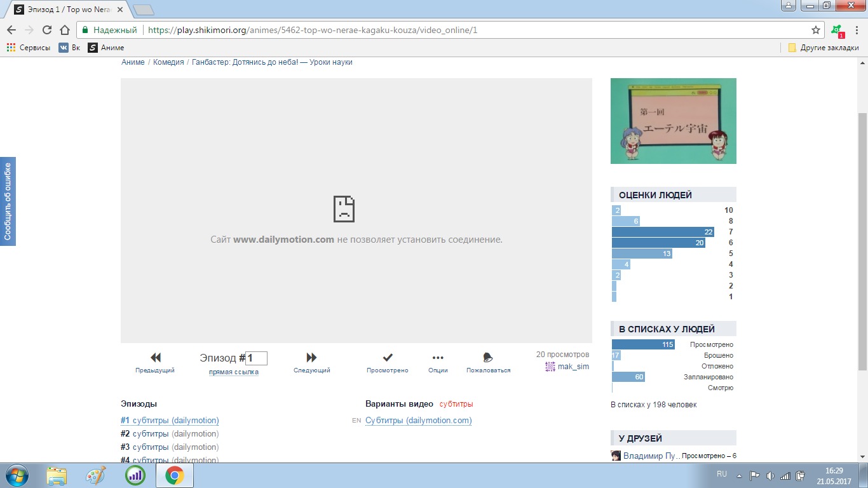Click the Next episode fast-forward icon
868x488 pixels.
(311, 358)
